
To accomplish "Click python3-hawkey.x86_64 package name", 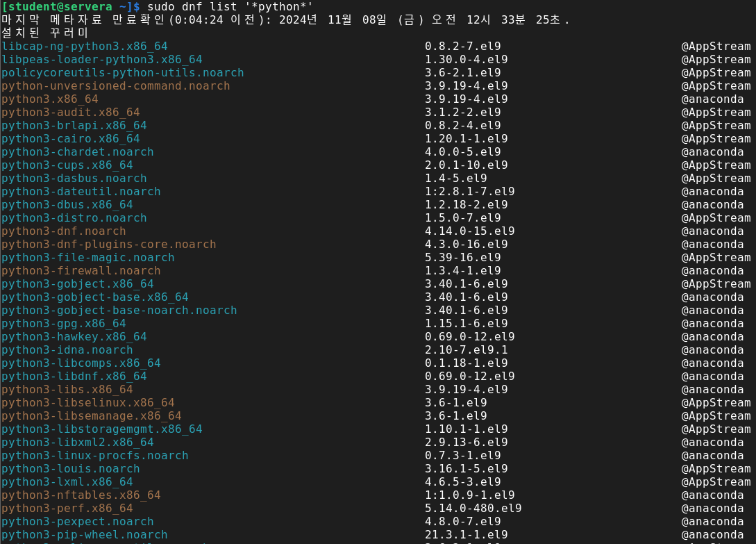I will 74,336.
